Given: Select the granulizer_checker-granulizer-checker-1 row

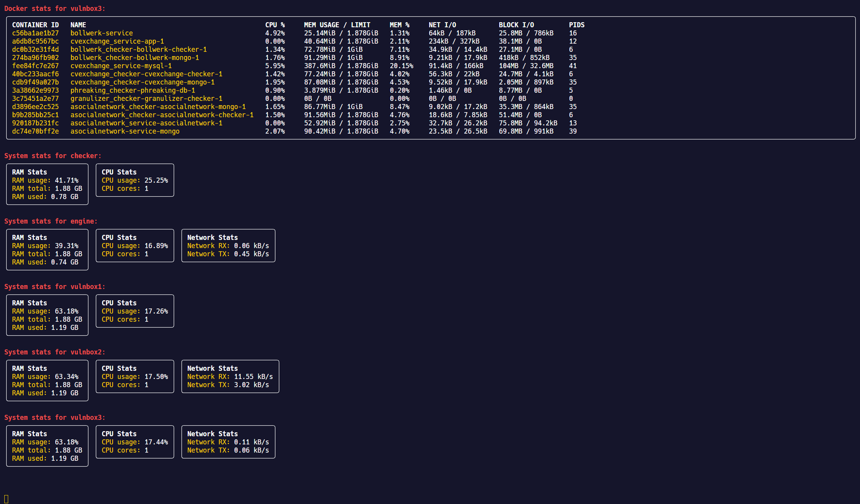Looking at the screenshot, I should point(146,99).
